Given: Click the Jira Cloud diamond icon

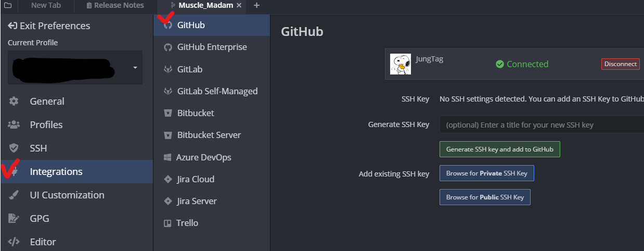Looking at the screenshot, I should coord(168,179).
